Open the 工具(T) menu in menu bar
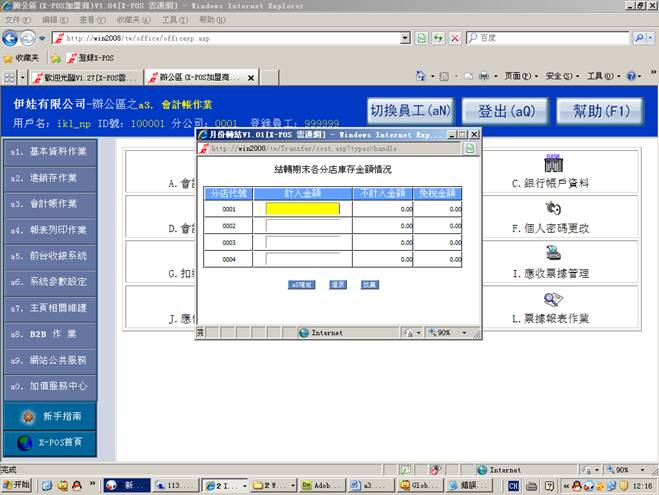The height and width of the screenshot is (495, 659). click(173, 19)
